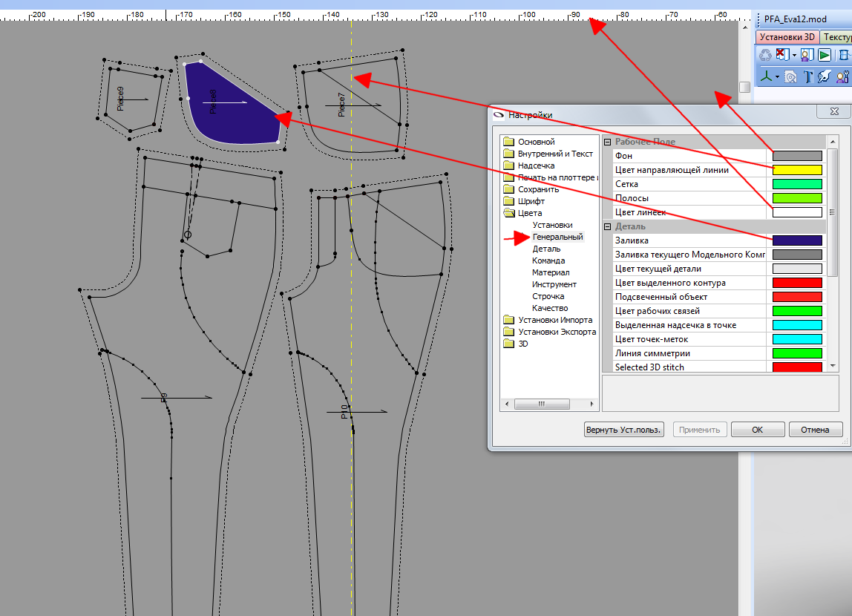Click the green play simulation icon
The image size is (852, 616).
[824, 55]
